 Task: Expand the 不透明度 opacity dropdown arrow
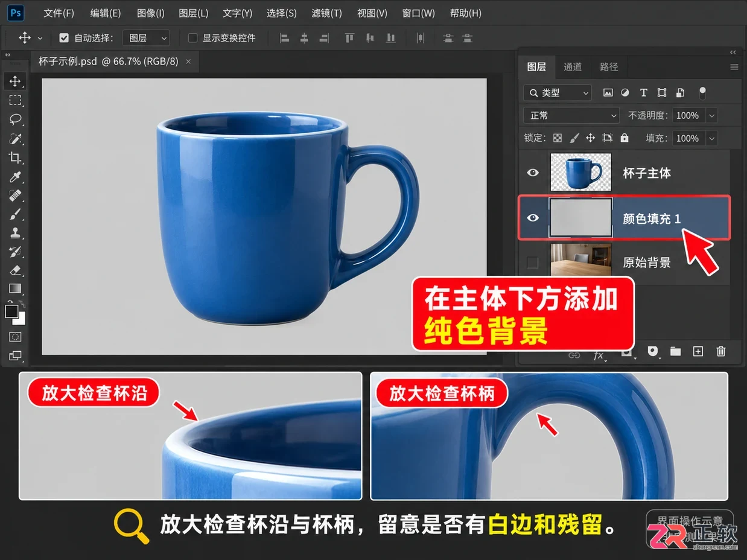(711, 115)
